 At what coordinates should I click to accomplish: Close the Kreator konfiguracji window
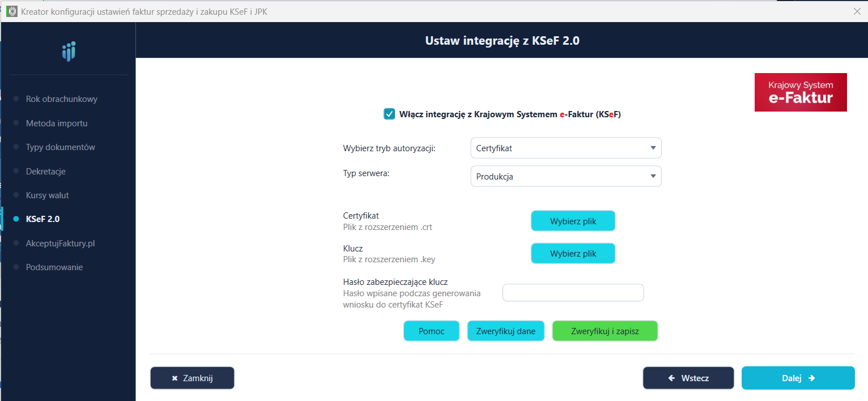click(857, 11)
